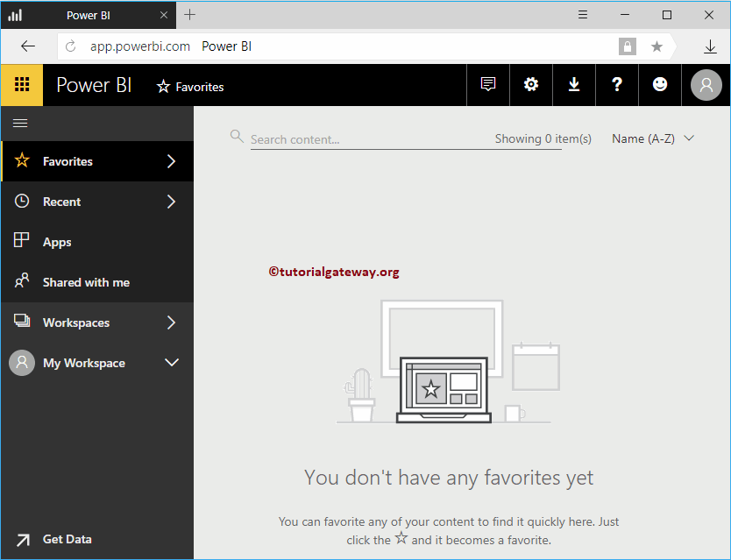Bookmark page with address bar star
731x560 pixels.
tap(656, 46)
